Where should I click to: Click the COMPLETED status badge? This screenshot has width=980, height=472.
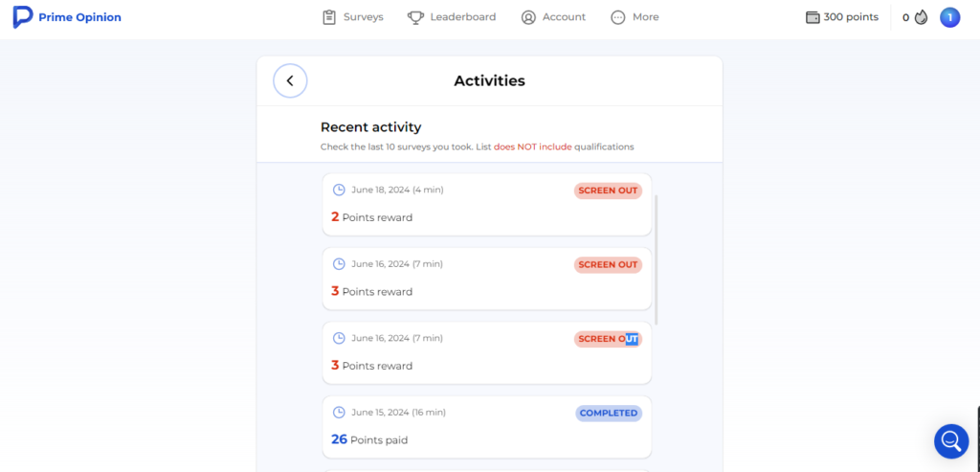click(609, 414)
